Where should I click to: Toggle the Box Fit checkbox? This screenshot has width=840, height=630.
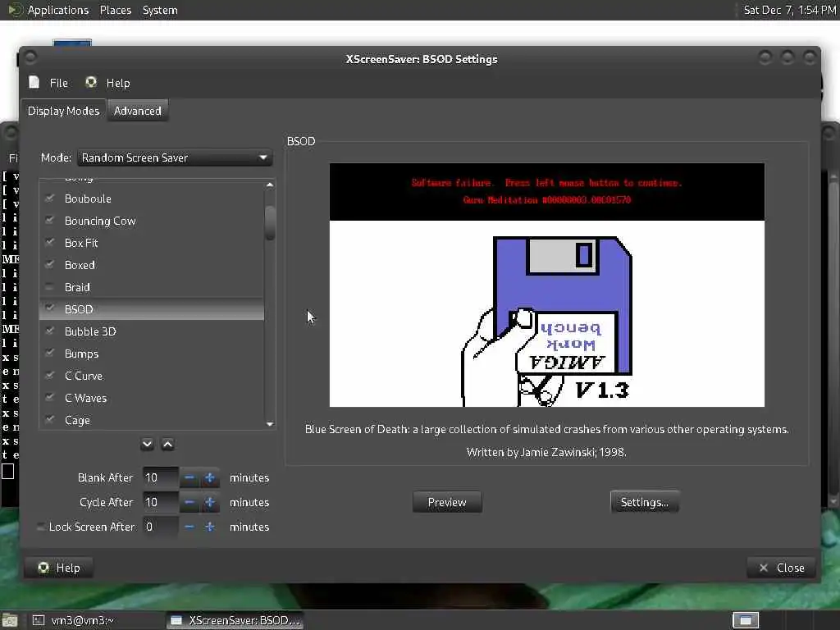(x=50, y=243)
